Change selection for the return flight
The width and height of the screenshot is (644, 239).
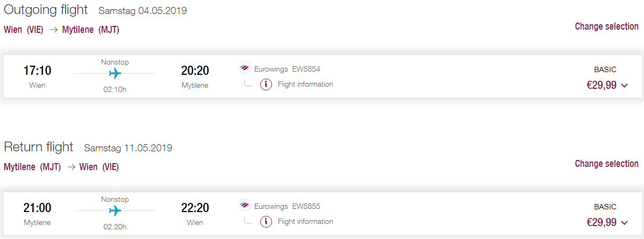coord(606,164)
